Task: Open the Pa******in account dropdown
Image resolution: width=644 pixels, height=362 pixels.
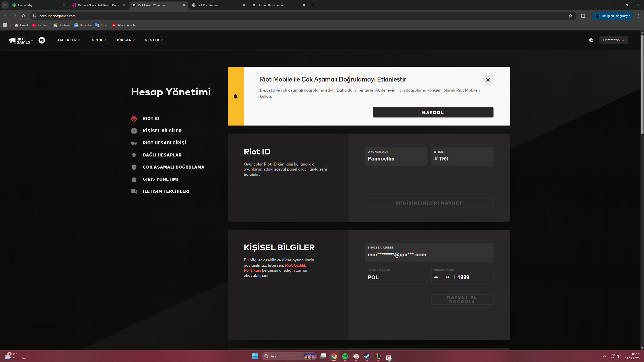Action: coord(614,40)
